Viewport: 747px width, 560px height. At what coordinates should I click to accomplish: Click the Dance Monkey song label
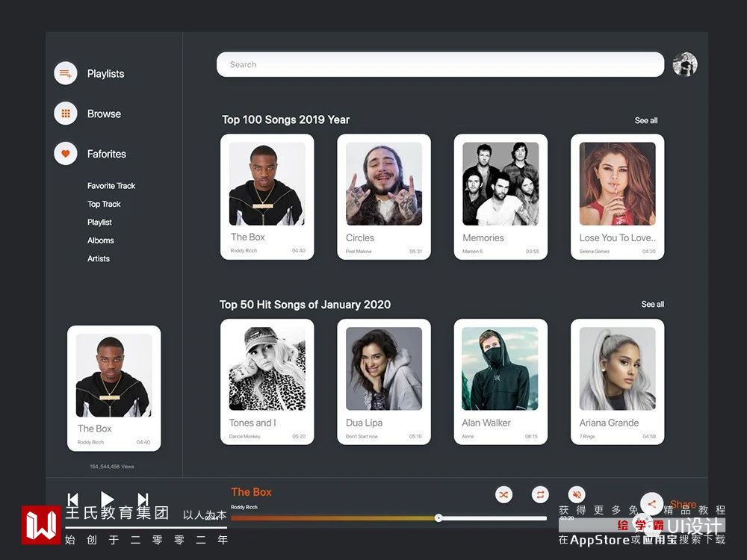click(245, 436)
